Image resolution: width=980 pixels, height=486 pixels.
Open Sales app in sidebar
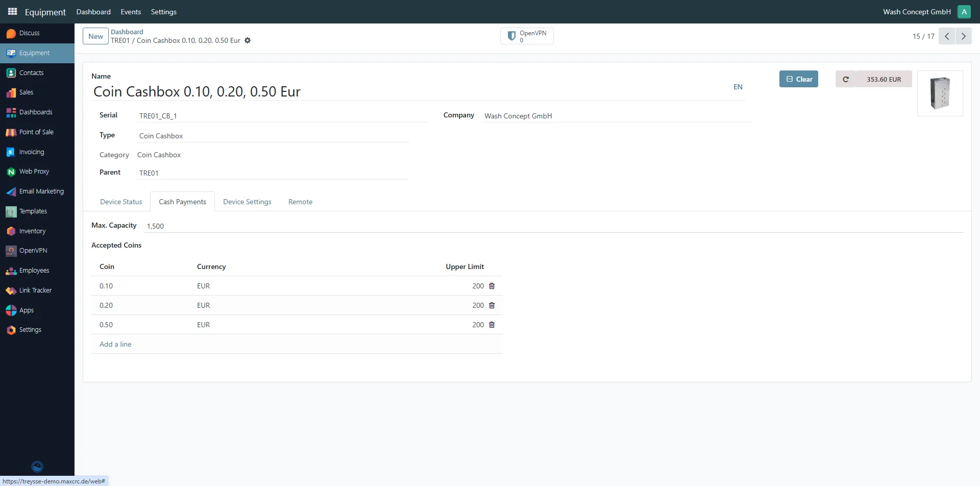tap(37, 92)
